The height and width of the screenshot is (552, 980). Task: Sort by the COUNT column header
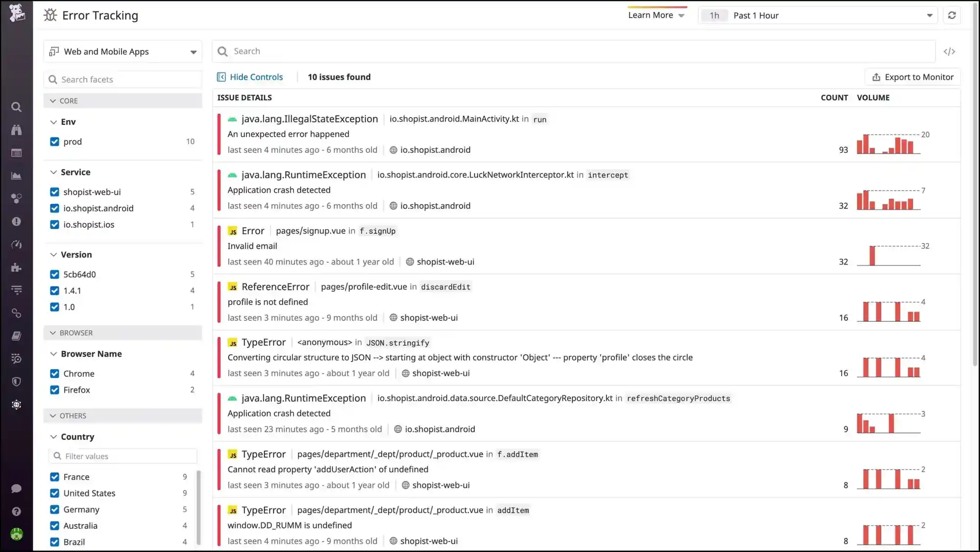[834, 97]
